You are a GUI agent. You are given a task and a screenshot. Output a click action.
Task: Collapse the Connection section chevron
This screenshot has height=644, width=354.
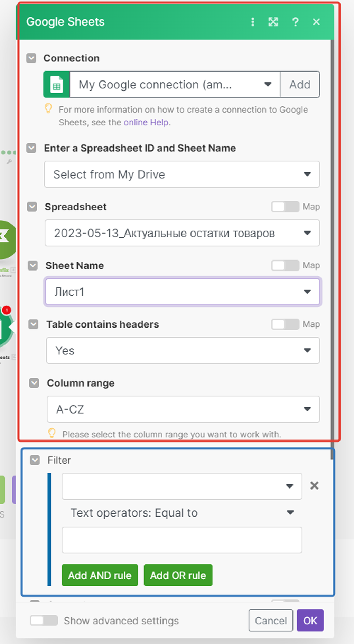(x=31, y=58)
